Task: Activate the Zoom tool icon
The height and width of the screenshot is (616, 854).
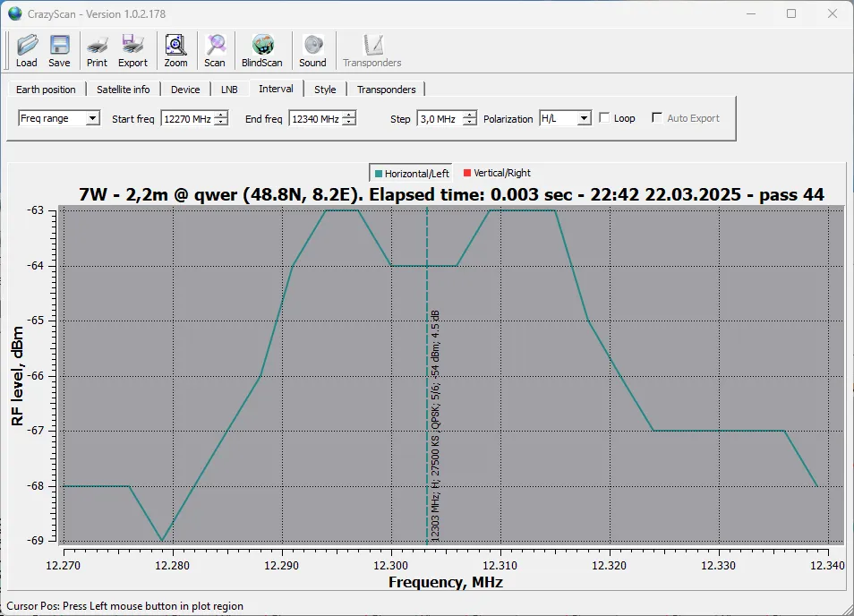Action: pos(175,50)
